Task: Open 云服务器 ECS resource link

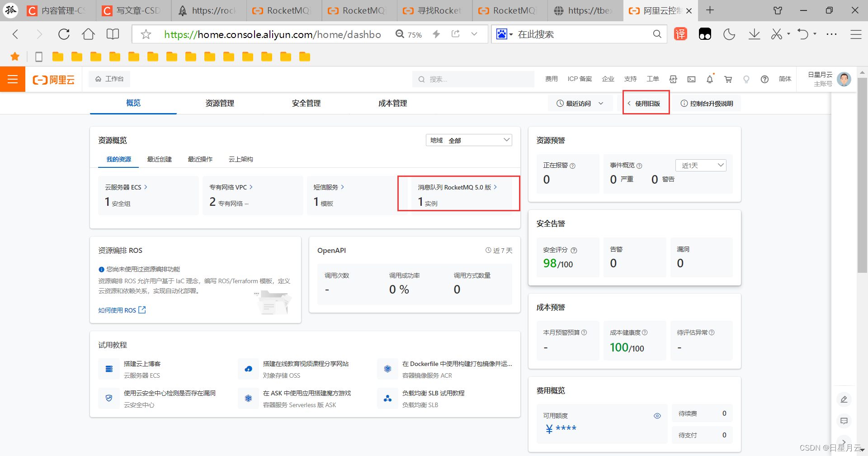Action: 126,187
